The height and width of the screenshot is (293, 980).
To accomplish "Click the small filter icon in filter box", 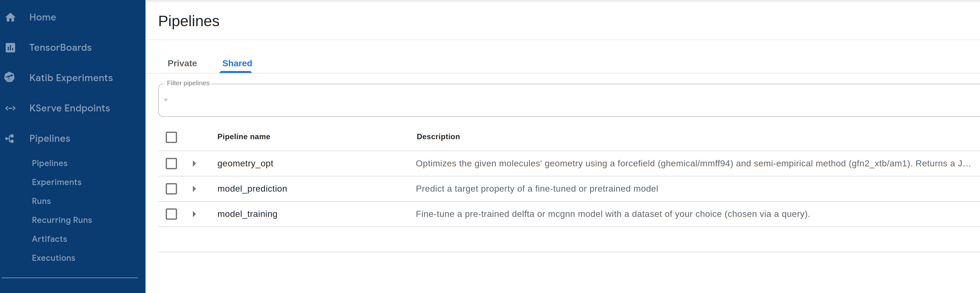I will (165, 100).
